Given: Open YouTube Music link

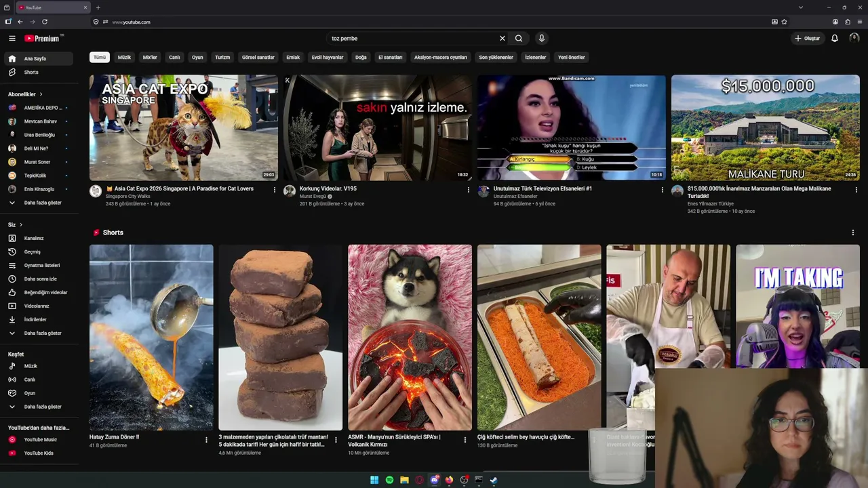Looking at the screenshot, I should click(x=39, y=440).
